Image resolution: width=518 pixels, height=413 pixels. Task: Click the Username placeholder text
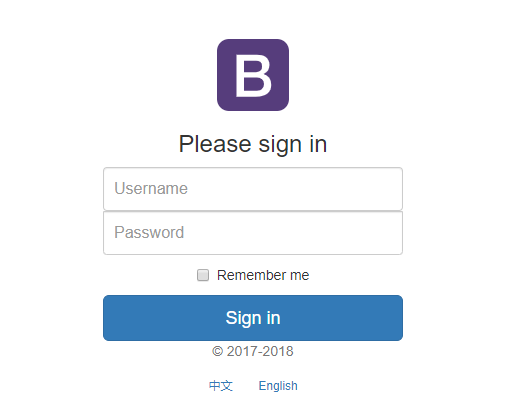151,188
